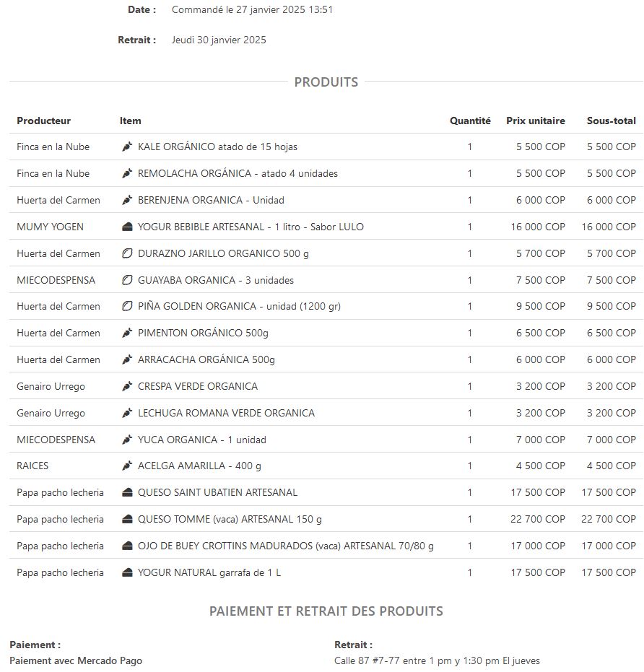Click the Paiement avec Mercado Pago text
644x672 pixels.
click(76, 660)
